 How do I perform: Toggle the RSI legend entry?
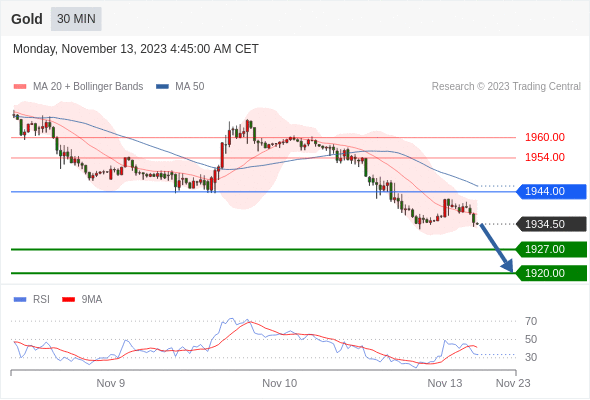[x=32, y=300]
